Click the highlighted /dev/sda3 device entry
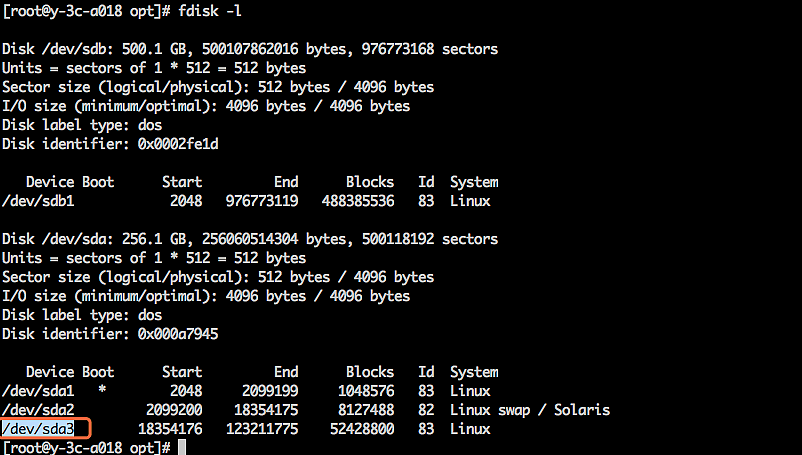The image size is (802, 455). [x=46, y=429]
